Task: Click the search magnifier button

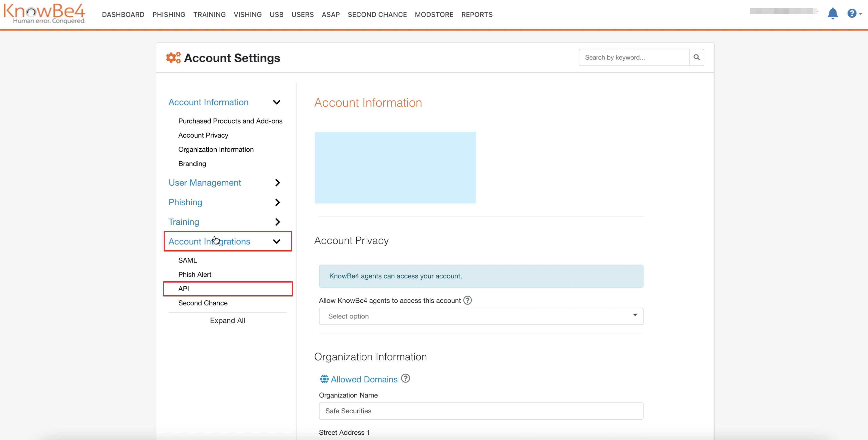Action: point(696,57)
